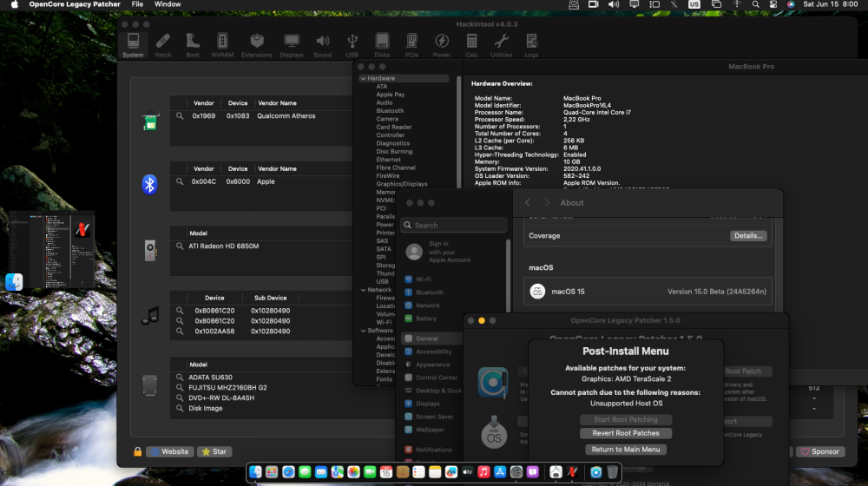Open Music app from the Dock
This screenshot has width=868, height=486.
tap(483, 471)
